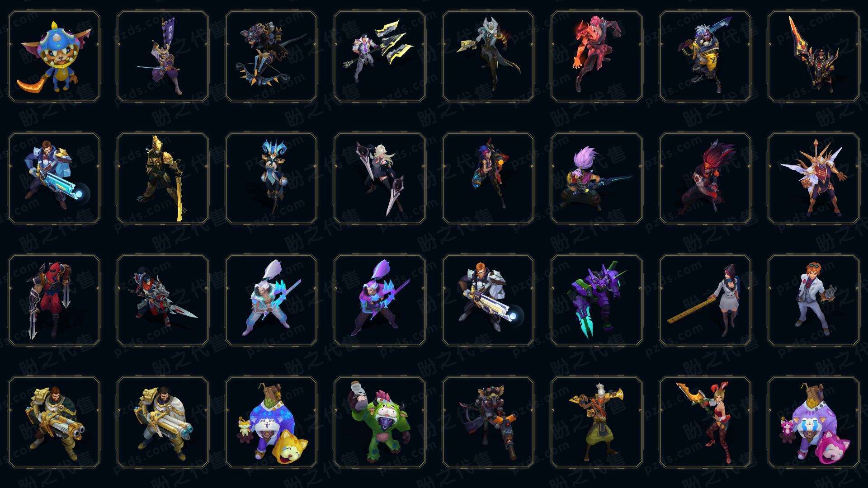This screenshot has width=868, height=488.
Task: Open the green cow-costume Alistar skin
Action: pos(380,422)
